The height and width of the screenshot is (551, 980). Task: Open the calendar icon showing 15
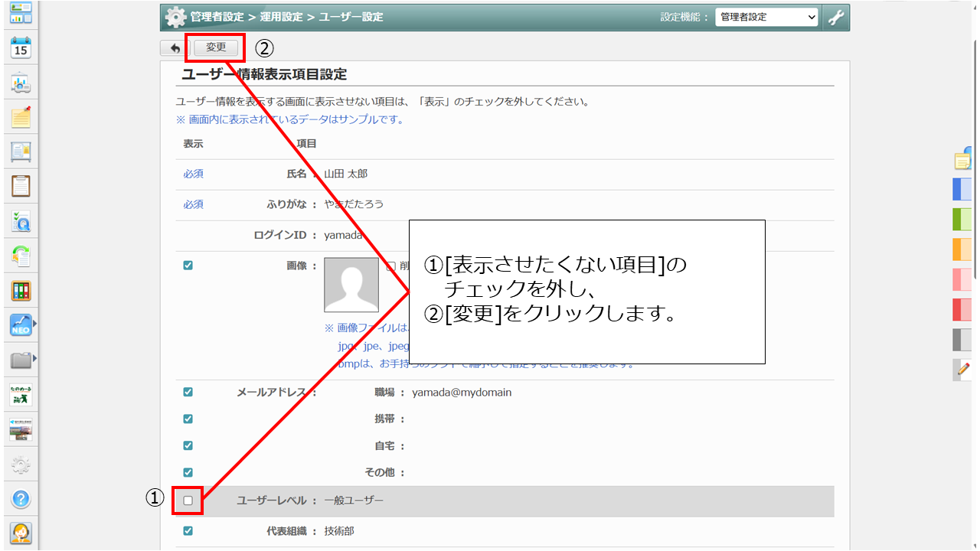(21, 47)
